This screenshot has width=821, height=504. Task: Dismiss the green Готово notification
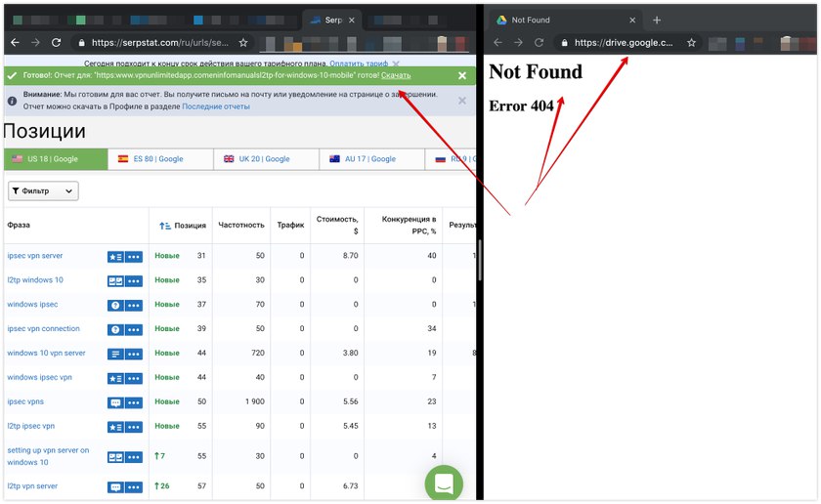pyautogui.click(x=461, y=76)
